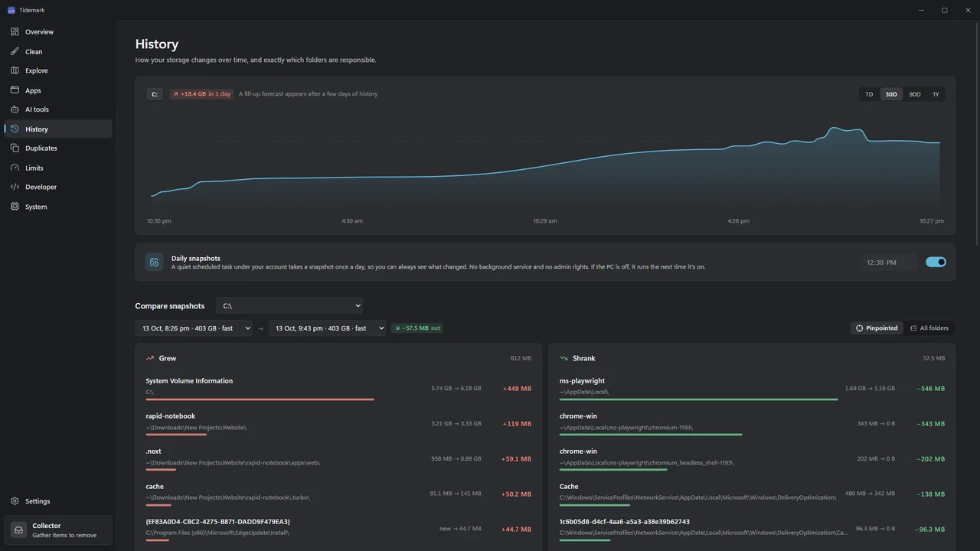Click the Limits gauge icon
The height and width of the screenshot is (551, 980).
click(x=15, y=168)
